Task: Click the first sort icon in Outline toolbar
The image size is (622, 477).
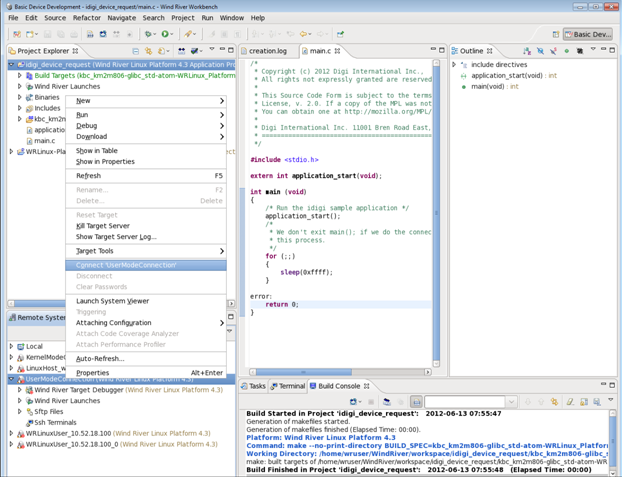Action: pos(527,51)
